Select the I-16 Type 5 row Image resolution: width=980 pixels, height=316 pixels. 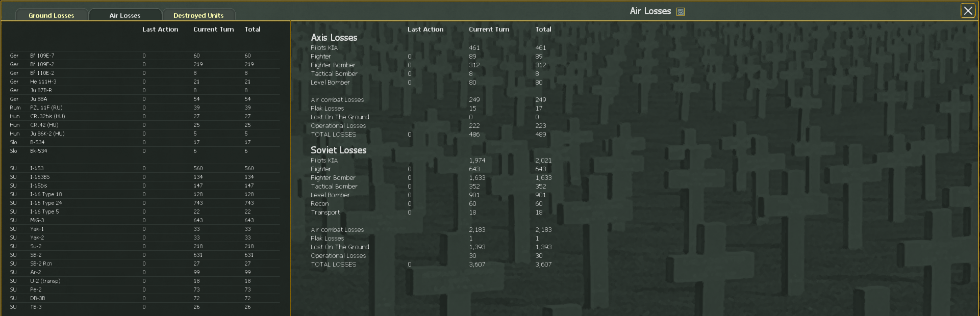coord(144,212)
